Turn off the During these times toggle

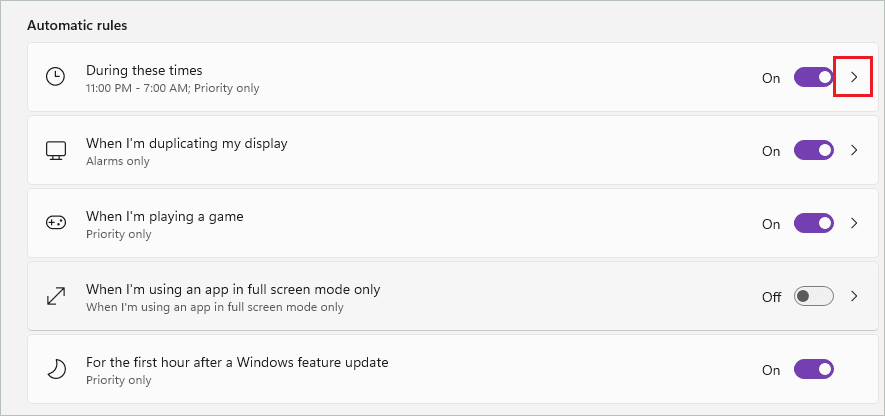coord(813,77)
